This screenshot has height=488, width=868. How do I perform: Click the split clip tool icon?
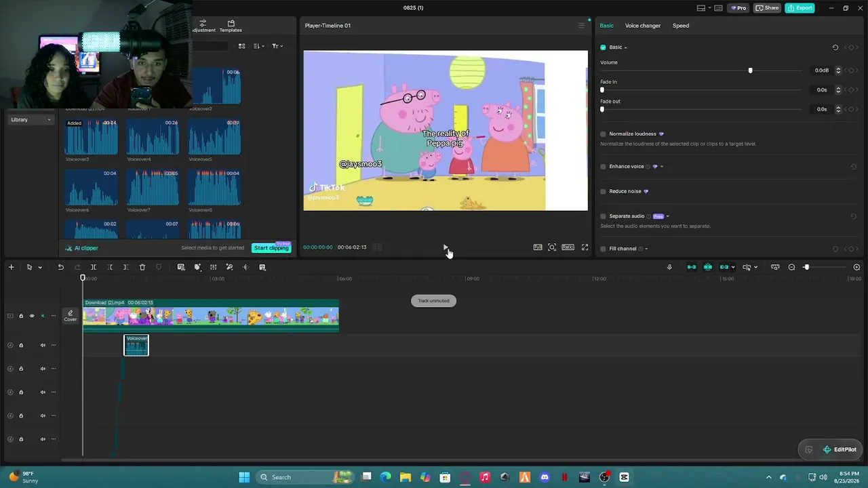tap(94, 267)
